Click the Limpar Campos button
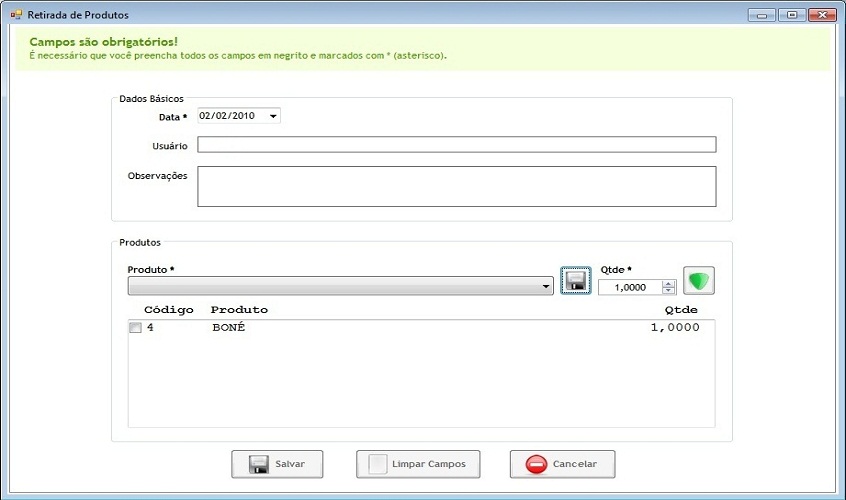Image resolution: width=846 pixels, height=500 pixels. pyautogui.click(x=418, y=464)
